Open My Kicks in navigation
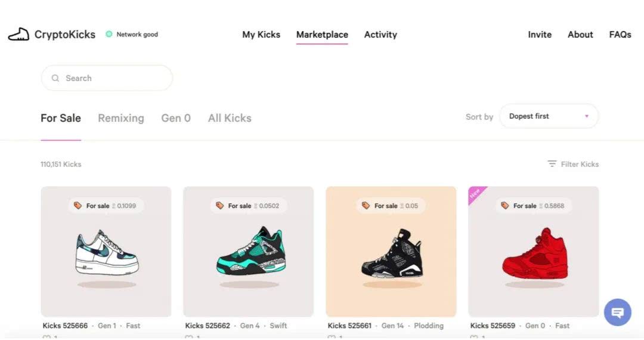This screenshot has width=644, height=340. (261, 35)
